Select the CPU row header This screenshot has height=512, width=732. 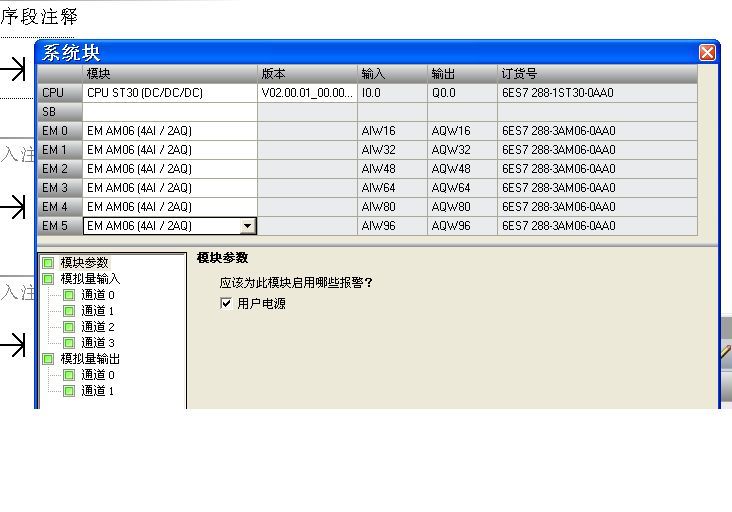[60, 93]
